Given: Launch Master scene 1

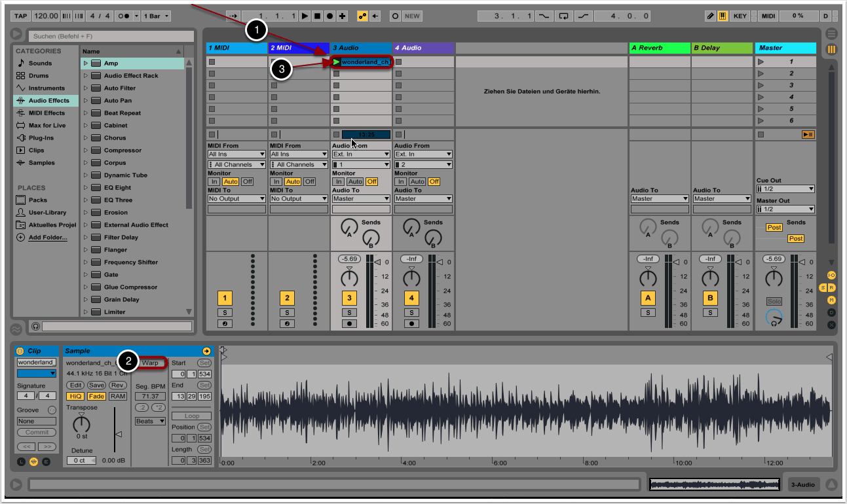Looking at the screenshot, I should point(761,62).
